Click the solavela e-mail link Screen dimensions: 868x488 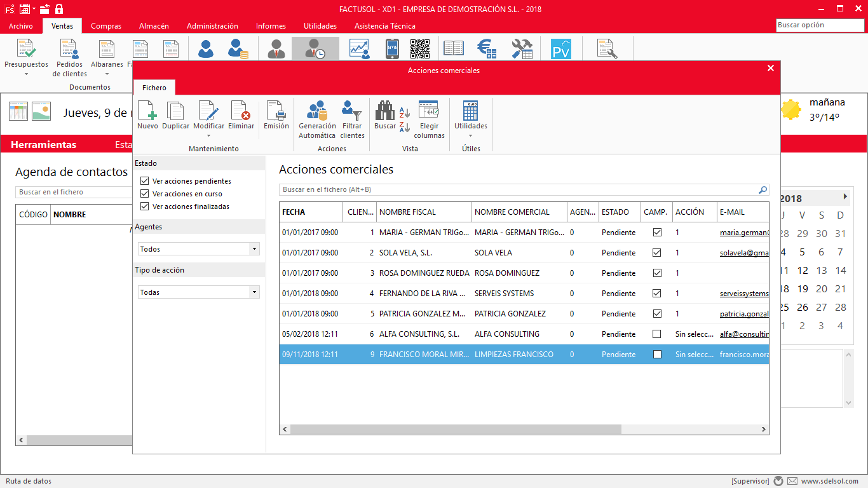pyautogui.click(x=744, y=253)
